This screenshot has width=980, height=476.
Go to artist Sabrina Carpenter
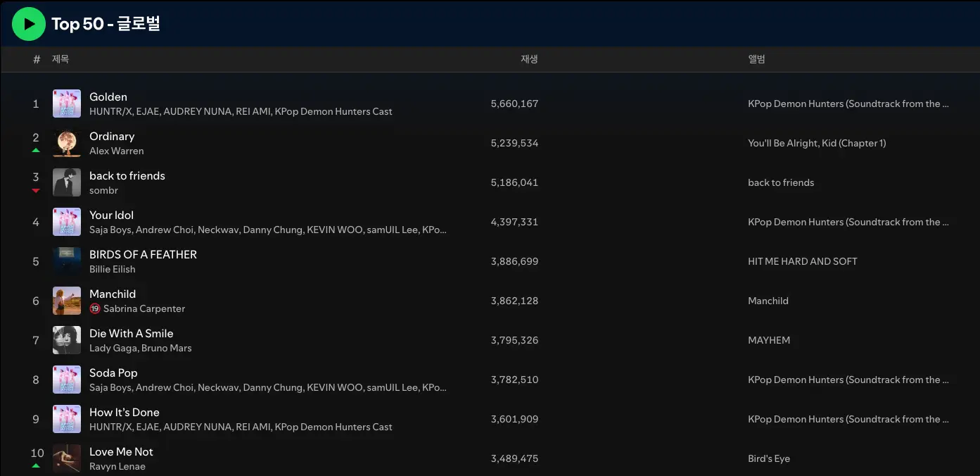pos(144,308)
